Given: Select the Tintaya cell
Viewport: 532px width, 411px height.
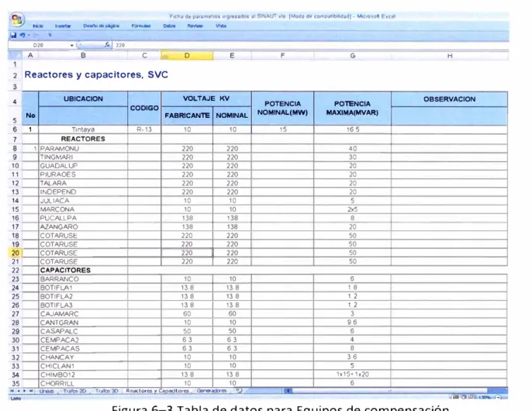Looking at the screenshot, I should pyautogui.click(x=83, y=130).
